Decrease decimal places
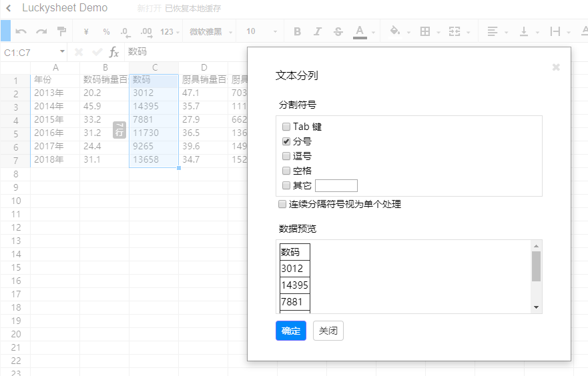Screen dimensions: 588x376 (125, 32)
